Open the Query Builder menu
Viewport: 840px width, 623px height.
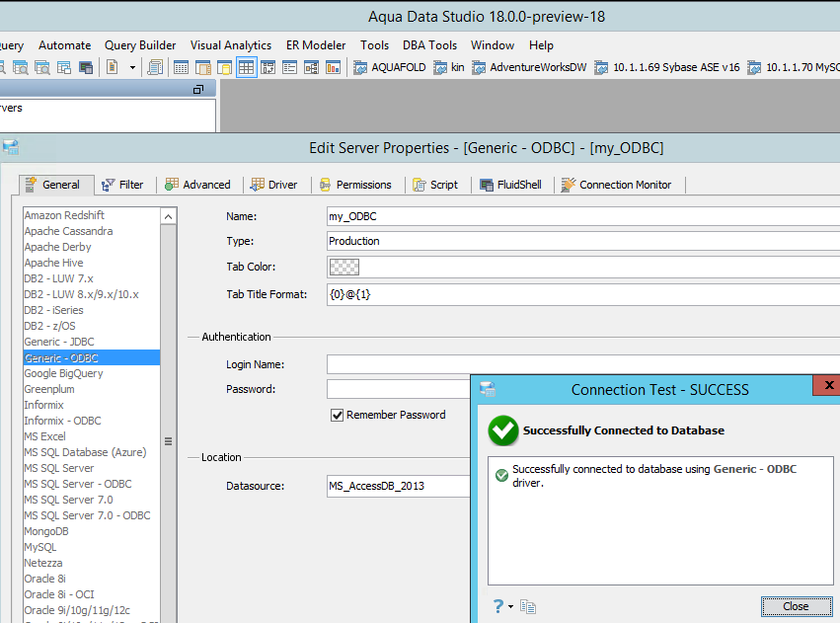tap(140, 45)
